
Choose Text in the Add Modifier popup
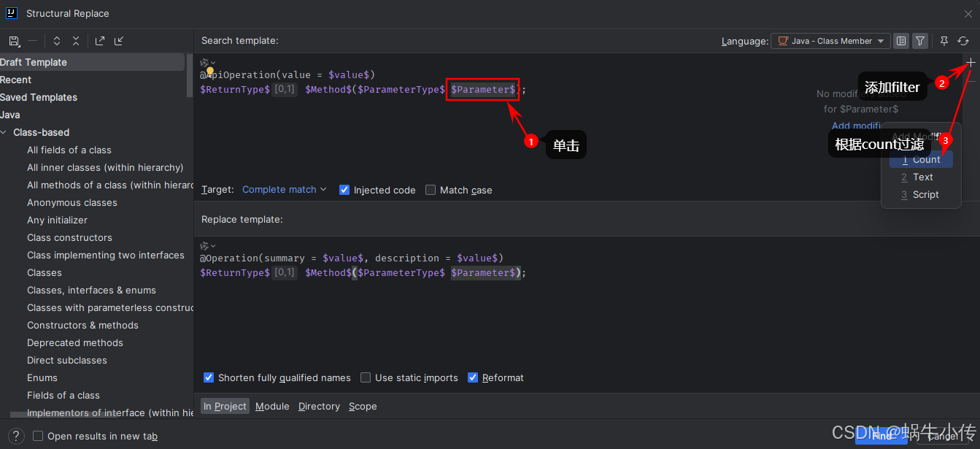(921, 177)
